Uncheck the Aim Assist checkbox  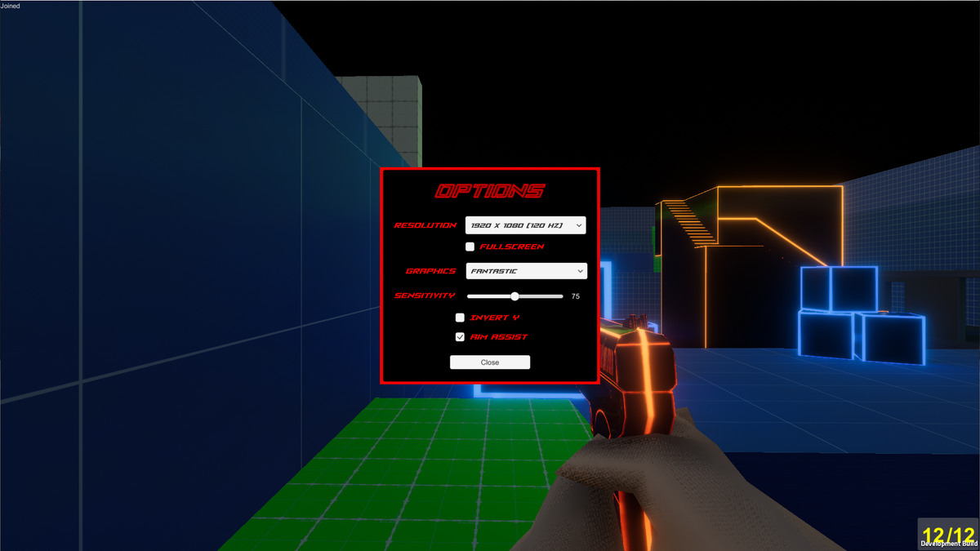pos(460,336)
